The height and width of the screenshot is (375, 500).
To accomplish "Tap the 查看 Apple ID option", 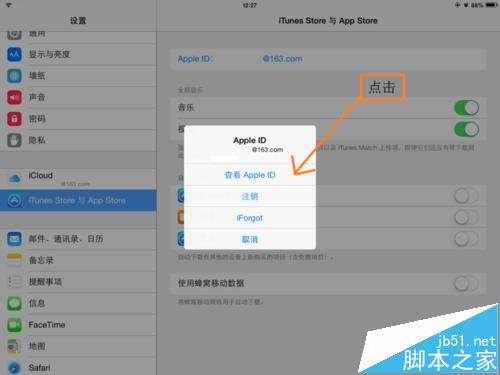I will (x=250, y=175).
